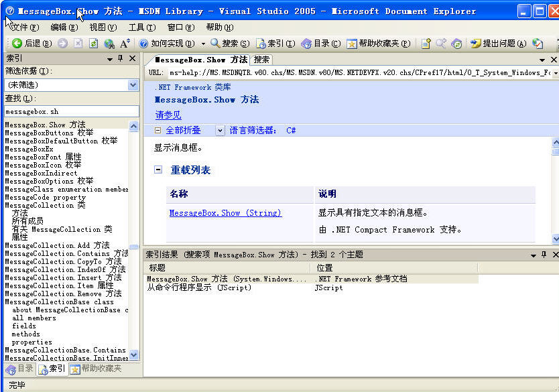Open the 筛选依据 filter combo box

[72, 85]
